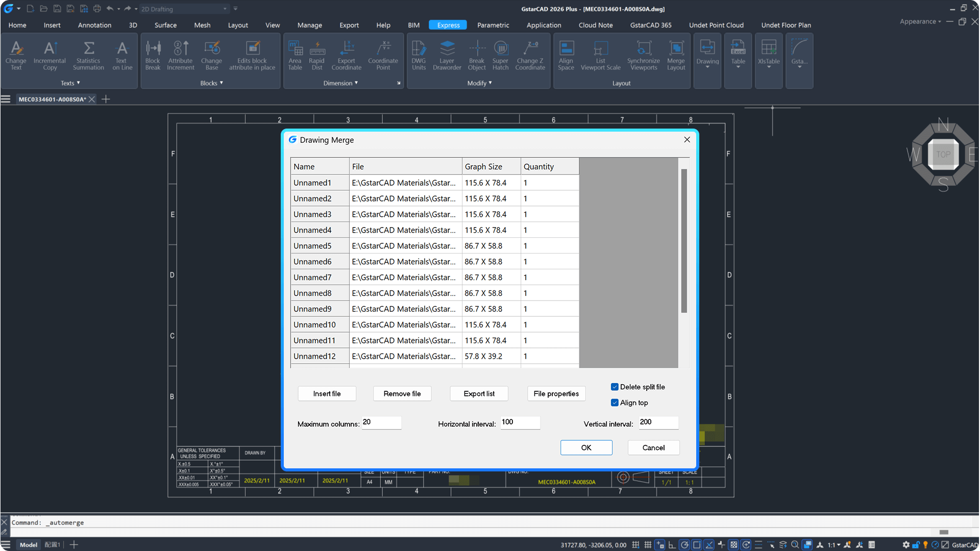Toggle grid display in the status bar
The height and width of the screenshot is (551, 980).
647,544
